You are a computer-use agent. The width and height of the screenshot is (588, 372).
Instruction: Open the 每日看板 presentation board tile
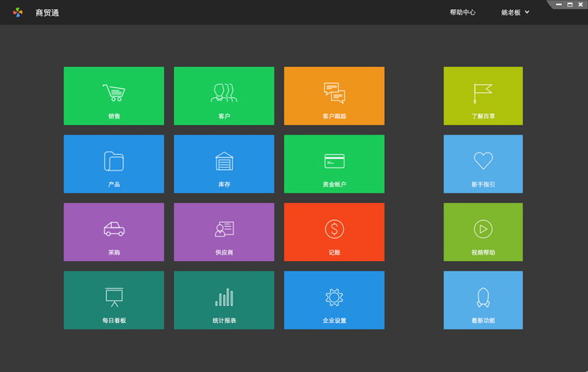[114, 300]
